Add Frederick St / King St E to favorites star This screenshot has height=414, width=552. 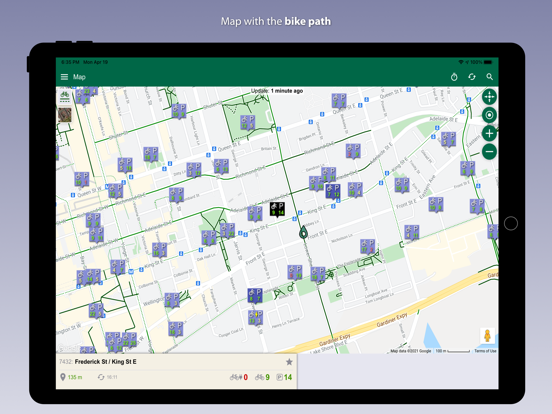[x=289, y=362]
